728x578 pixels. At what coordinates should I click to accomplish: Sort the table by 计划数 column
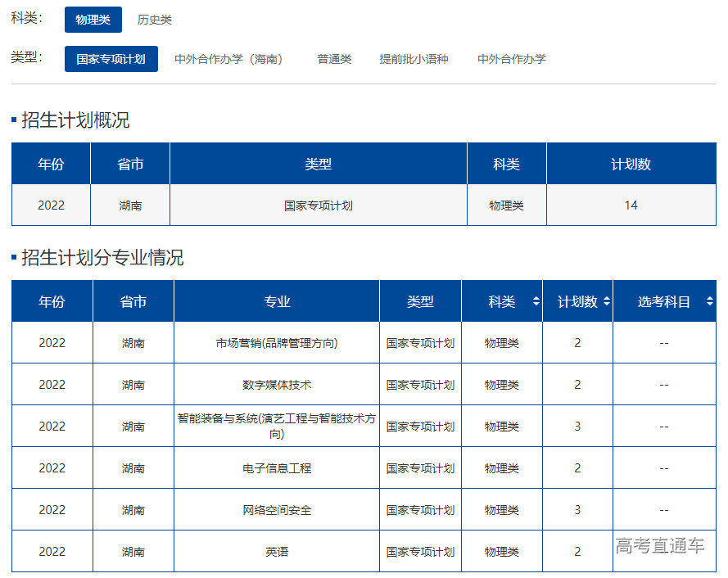(x=577, y=300)
